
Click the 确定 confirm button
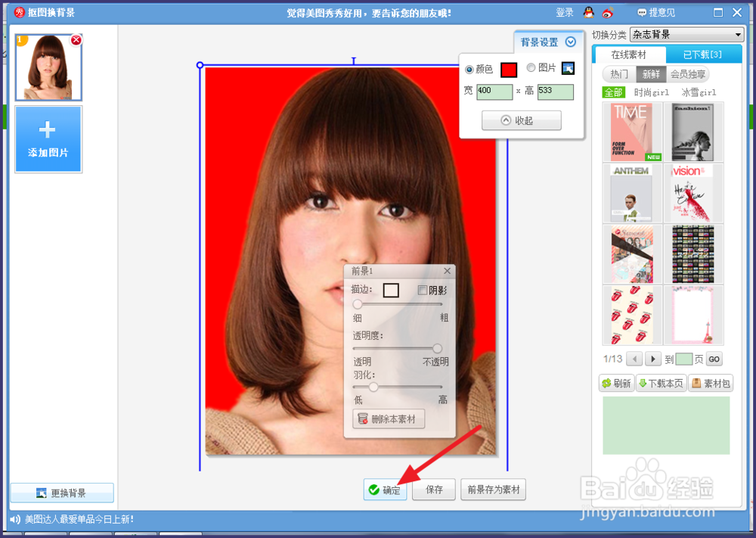386,490
